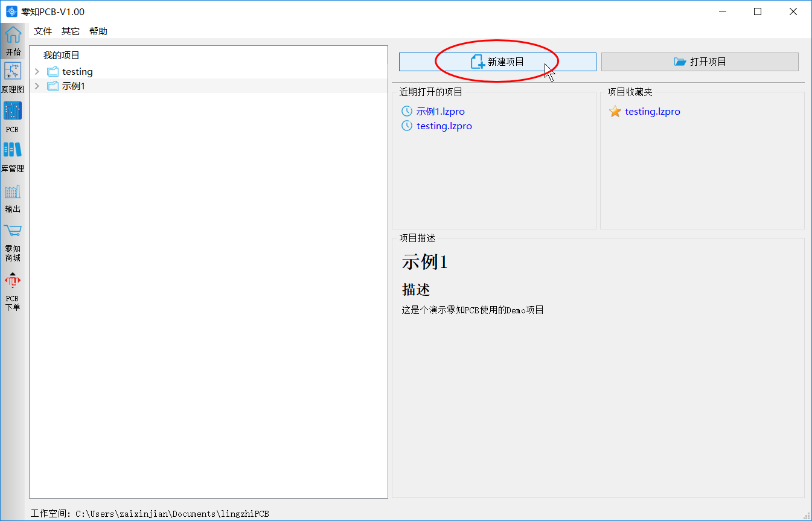Click the 示例1 heading in description panel

(425, 262)
